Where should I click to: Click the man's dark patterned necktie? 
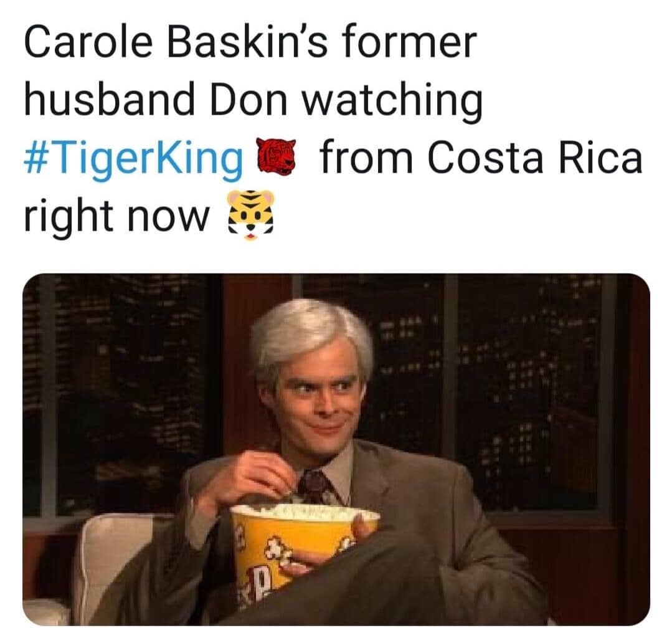coord(316,487)
